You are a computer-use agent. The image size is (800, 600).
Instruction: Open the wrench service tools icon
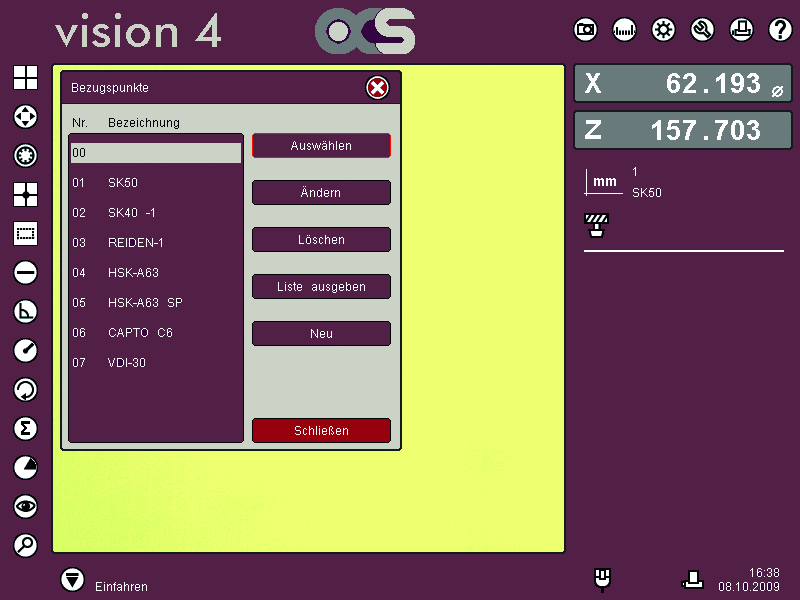(702, 30)
